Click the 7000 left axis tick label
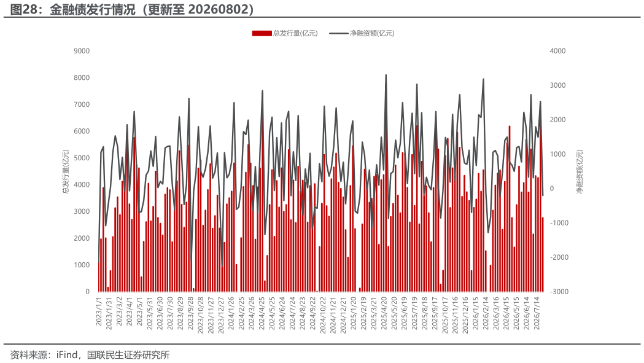Screen dimensions: 644x363 coord(82,104)
